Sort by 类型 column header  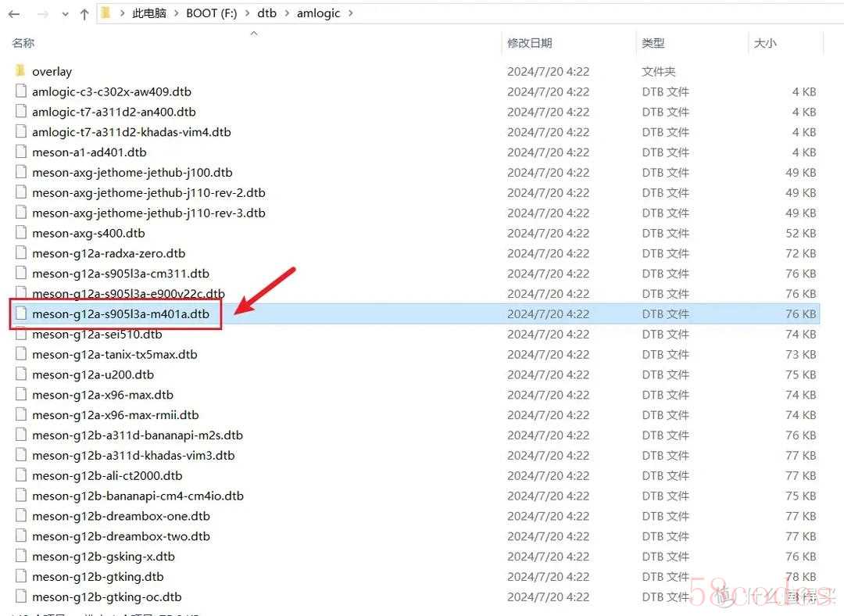pyautogui.click(x=653, y=43)
